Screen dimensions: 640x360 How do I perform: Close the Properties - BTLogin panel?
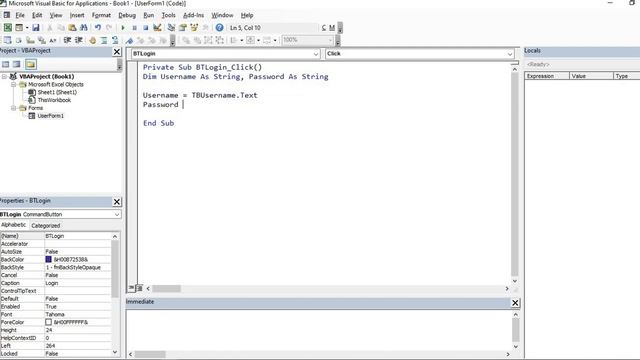117,202
